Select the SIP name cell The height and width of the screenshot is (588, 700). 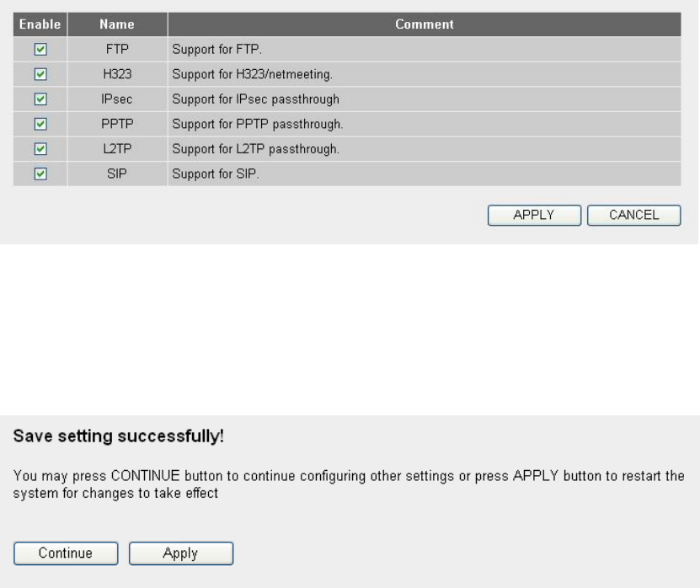click(117, 174)
